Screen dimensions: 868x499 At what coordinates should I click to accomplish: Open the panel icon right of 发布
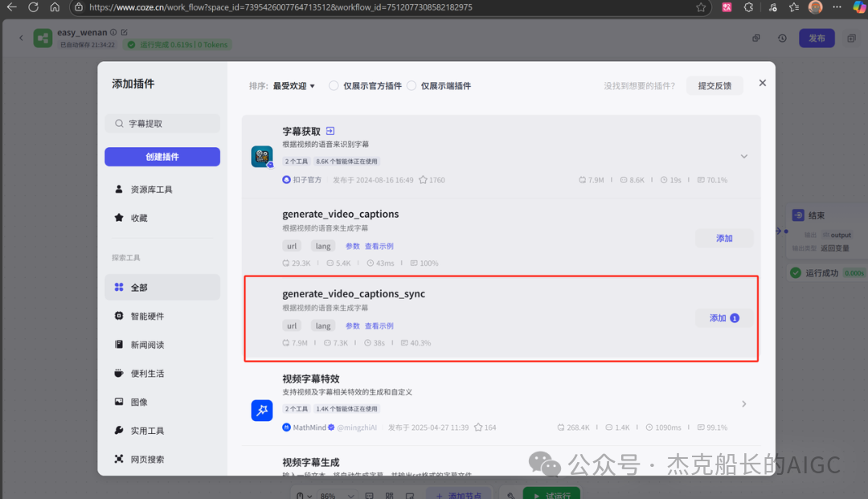point(851,39)
